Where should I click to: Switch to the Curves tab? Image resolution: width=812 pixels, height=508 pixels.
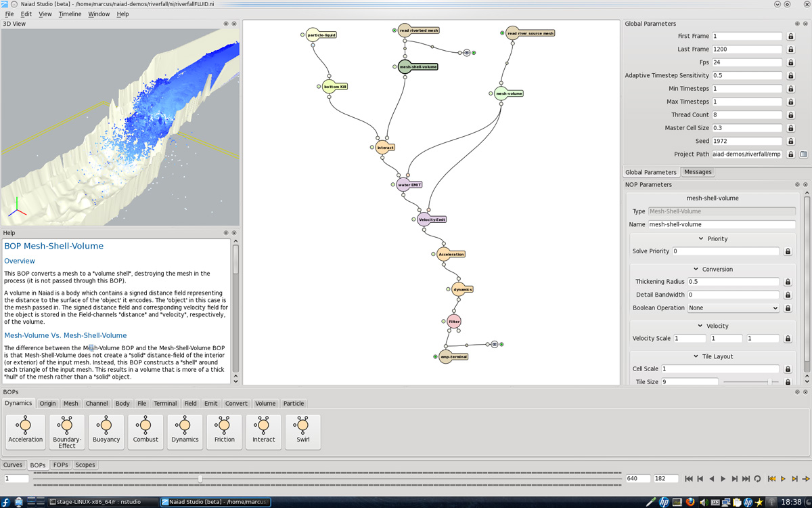click(13, 465)
